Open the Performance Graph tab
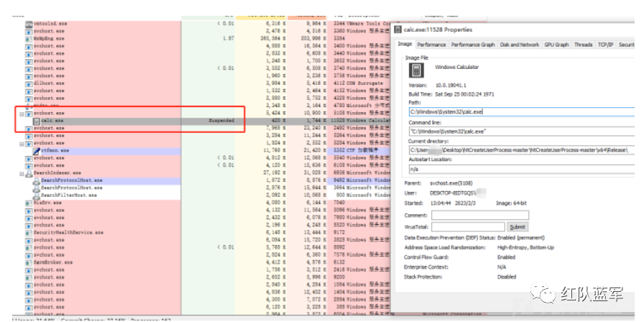Viewport: 644px width, 322px height. click(x=473, y=45)
